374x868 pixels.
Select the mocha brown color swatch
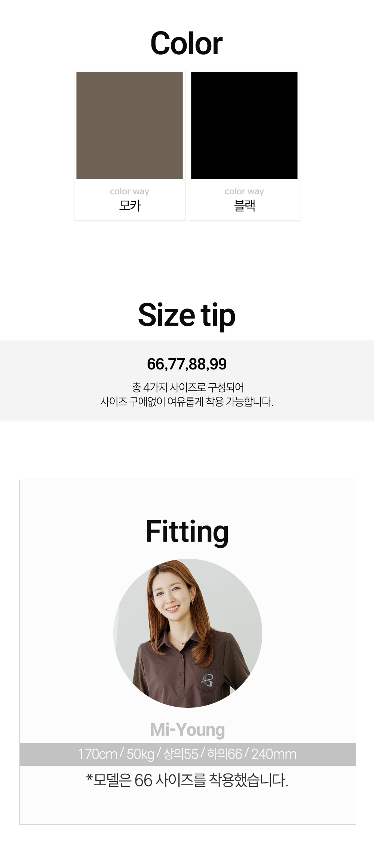[129, 125]
